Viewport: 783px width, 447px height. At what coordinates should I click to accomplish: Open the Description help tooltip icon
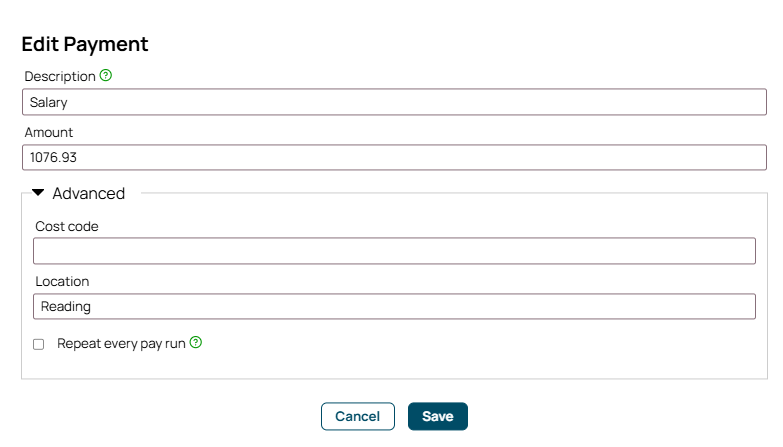tap(106, 75)
